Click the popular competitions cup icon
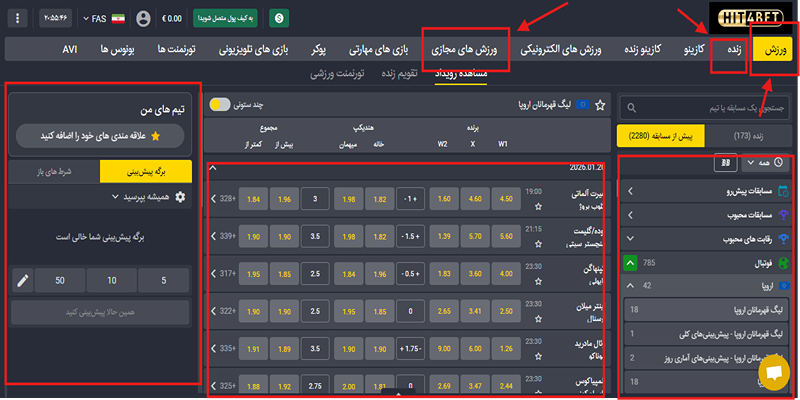800x400 pixels. click(783, 238)
